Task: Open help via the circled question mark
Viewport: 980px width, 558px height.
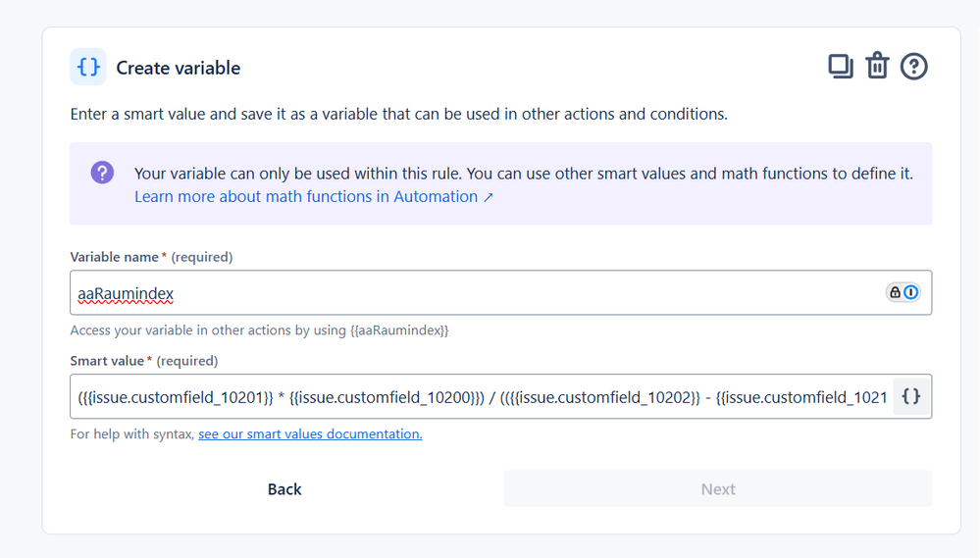Action: pos(913,67)
